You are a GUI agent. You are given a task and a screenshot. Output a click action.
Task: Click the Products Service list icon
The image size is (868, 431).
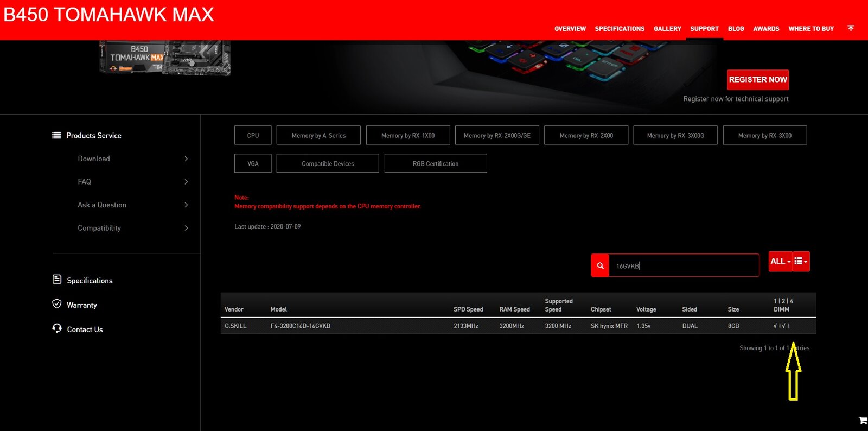coord(56,135)
